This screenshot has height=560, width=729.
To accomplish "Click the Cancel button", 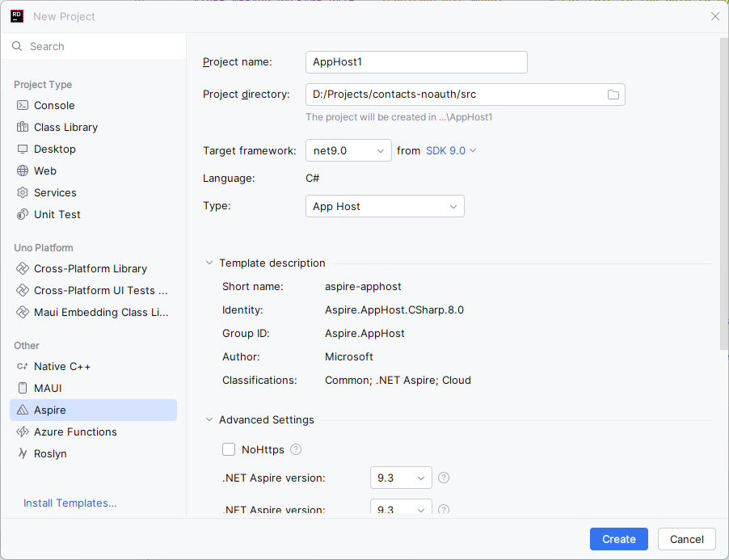I will tap(687, 539).
